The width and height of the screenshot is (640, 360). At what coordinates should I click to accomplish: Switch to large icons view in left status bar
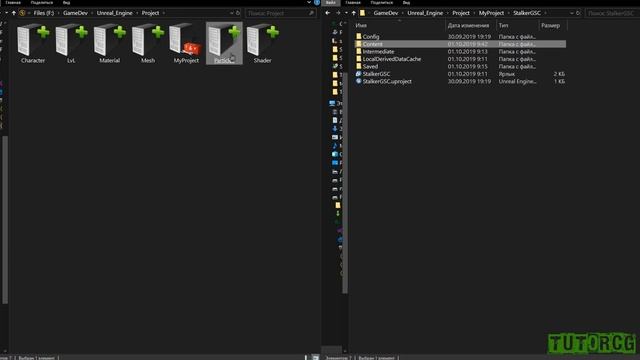click(316, 358)
